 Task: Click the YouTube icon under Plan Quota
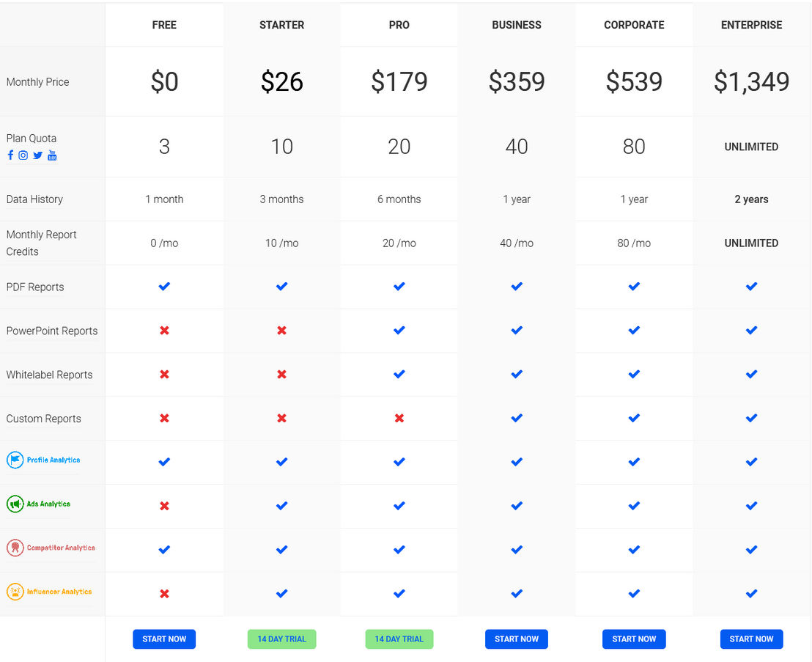tap(52, 155)
